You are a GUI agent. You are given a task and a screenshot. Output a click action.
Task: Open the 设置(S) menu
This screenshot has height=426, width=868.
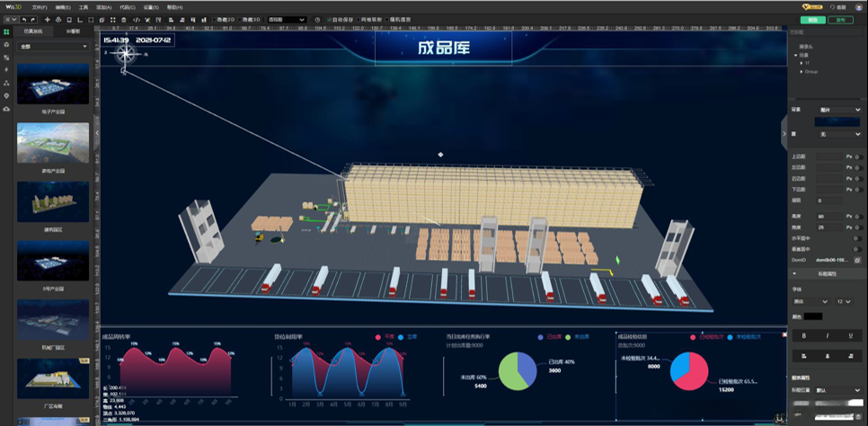pyautogui.click(x=151, y=7)
